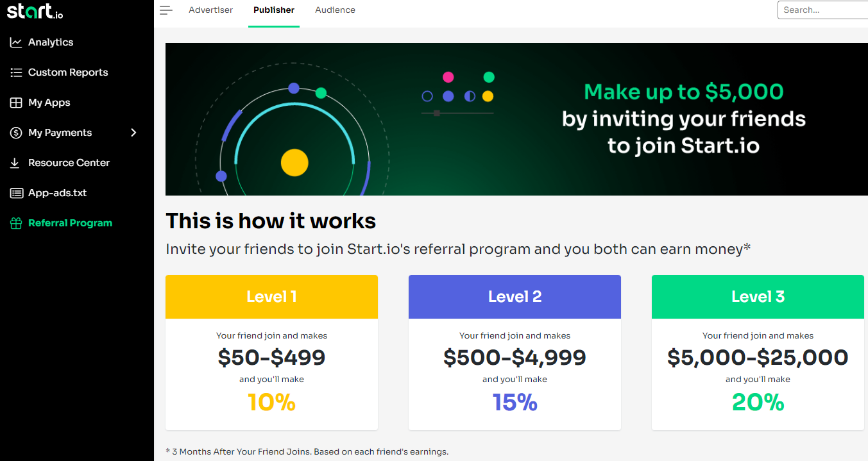
Task: Open the Audience tab
Action: click(336, 10)
